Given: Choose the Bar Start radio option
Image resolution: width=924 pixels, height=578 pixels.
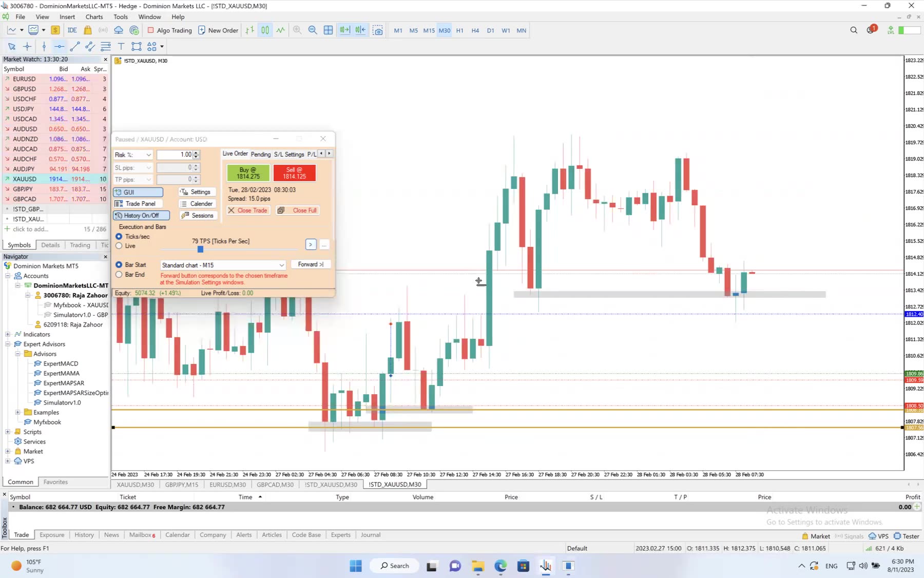Looking at the screenshot, I should [x=119, y=265].
